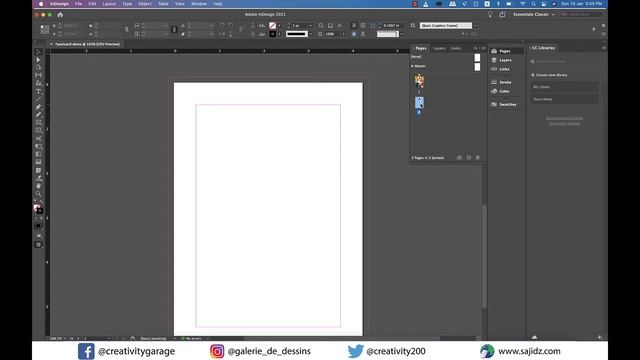Click the [None] master row
This screenshot has width=640, height=360.
point(446,57)
